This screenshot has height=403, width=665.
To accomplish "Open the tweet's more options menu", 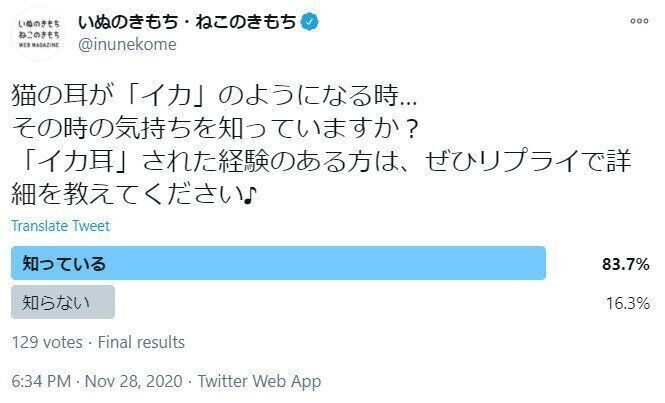I will 637,21.
